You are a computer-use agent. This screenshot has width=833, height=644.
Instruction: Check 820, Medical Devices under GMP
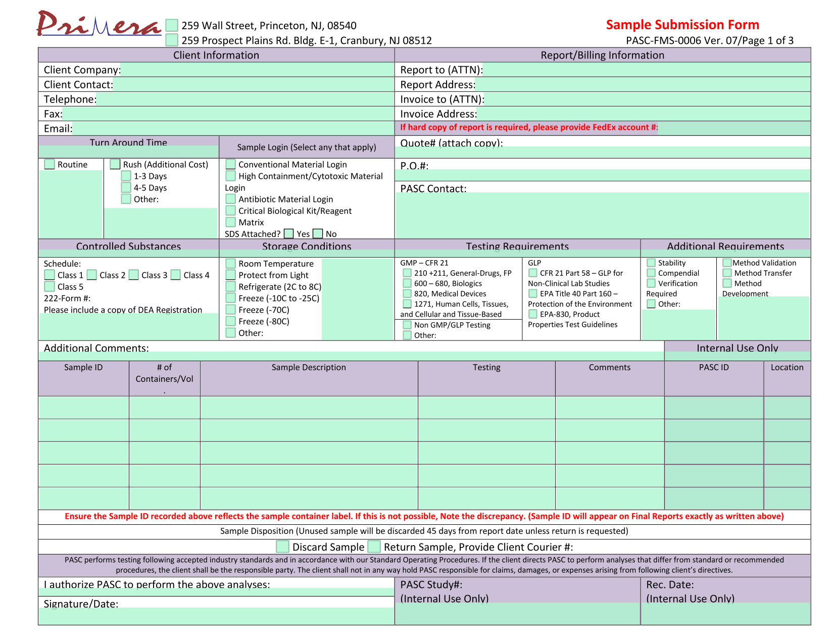click(407, 293)
